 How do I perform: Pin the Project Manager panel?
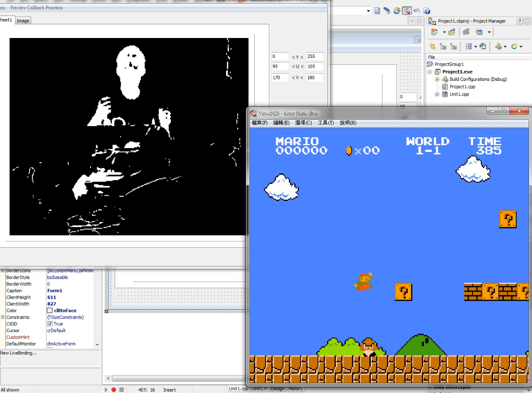coord(519,21)
